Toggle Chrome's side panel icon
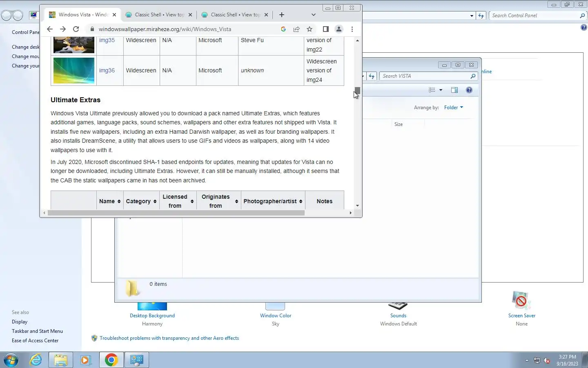Screen dimensions: 588x368 click(x=325, y=29)
